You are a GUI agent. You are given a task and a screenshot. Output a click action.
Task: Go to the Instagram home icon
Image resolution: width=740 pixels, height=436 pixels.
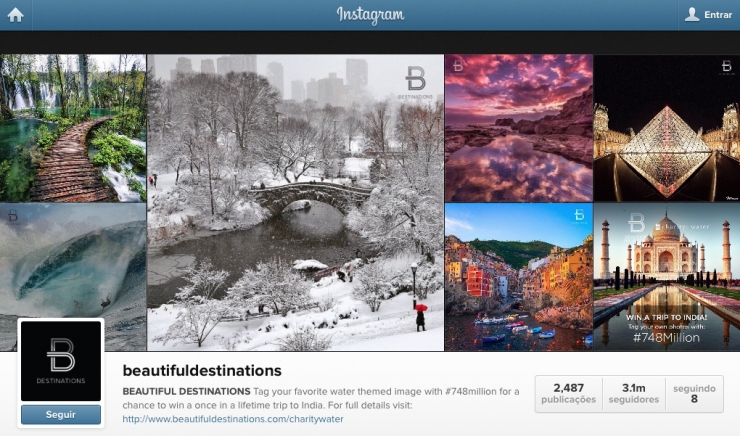click(16, 15)
